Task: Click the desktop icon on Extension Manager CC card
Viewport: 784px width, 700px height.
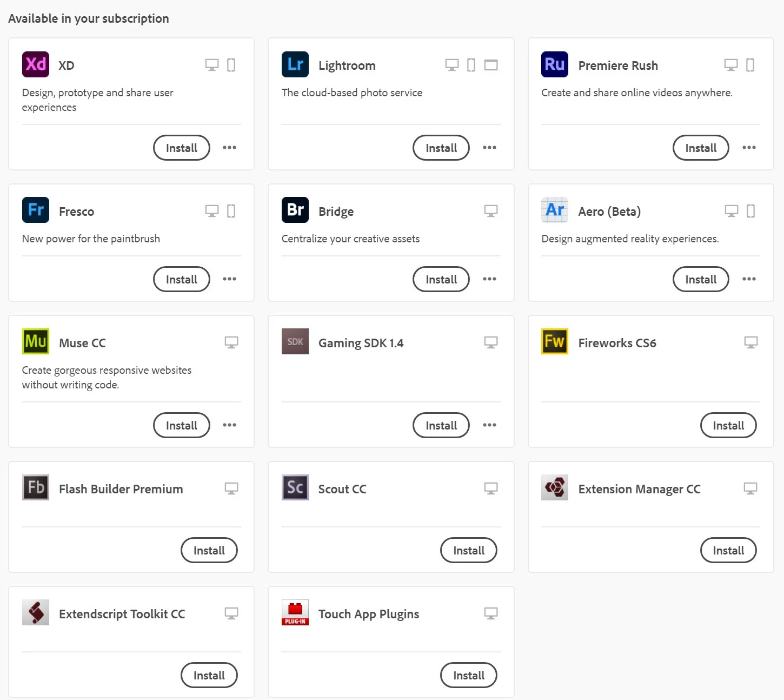Action: click(750, 488)
